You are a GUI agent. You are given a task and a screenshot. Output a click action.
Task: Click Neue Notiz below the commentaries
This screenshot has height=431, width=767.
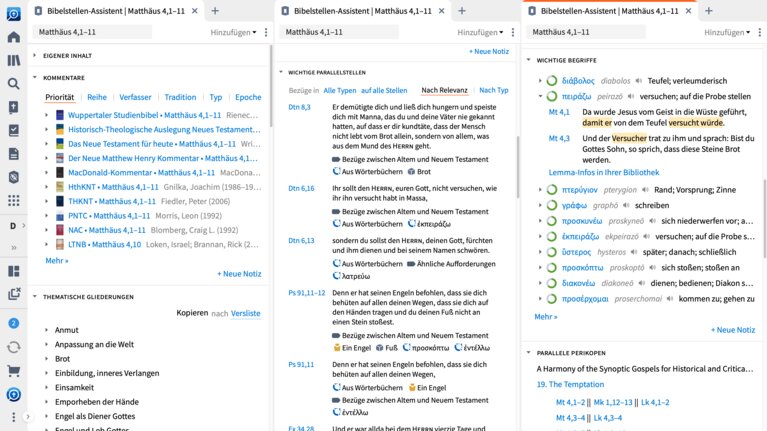click(x=239, y=273)
